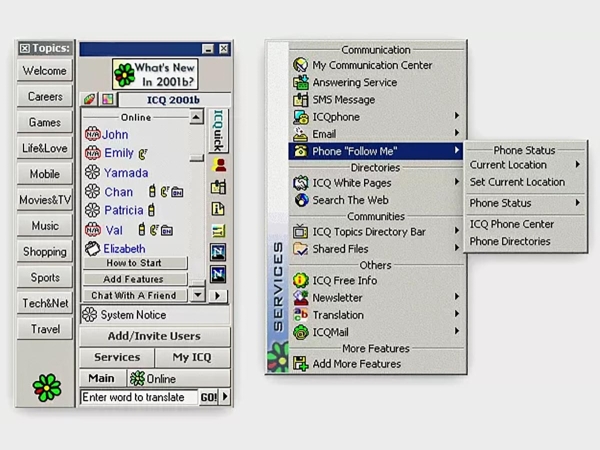The width and height of the screenshot is (600, 450).
Task: Click the SMS Message icon
Action: tap(300, 99)
